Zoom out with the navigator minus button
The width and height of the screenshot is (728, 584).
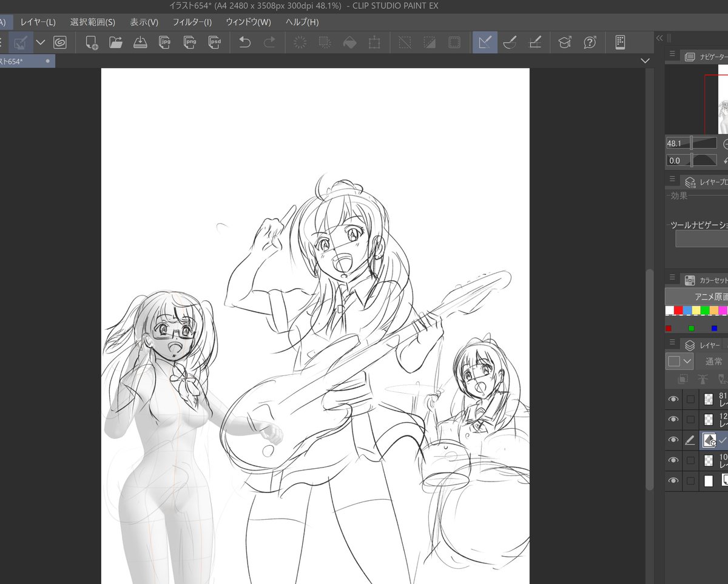725,144
